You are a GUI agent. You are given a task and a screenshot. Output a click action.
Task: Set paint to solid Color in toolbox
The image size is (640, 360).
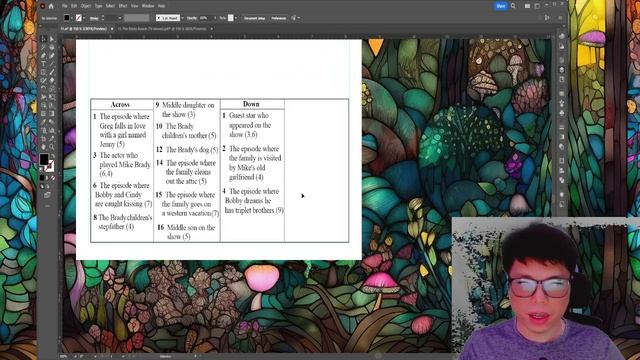tap(42, 178)
